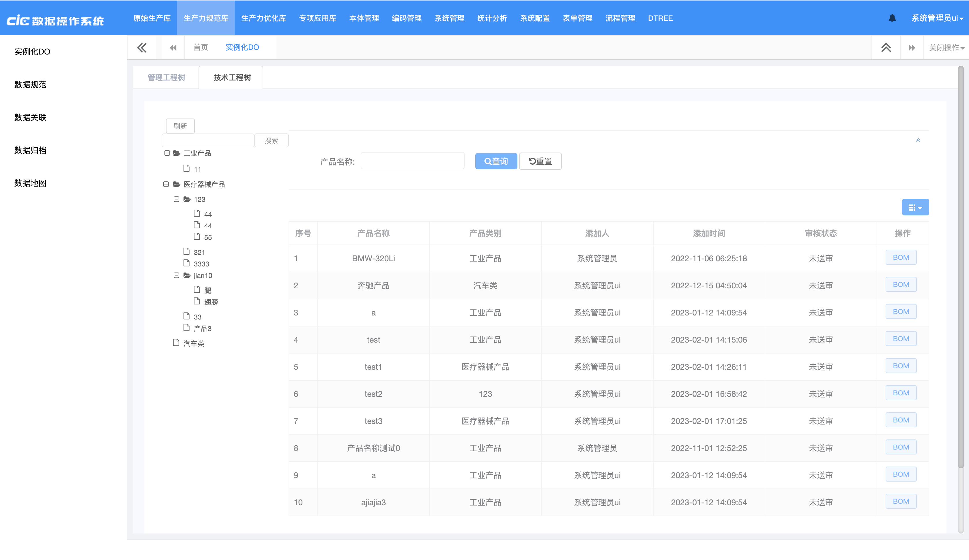This screenshot has width=969, height=560.
Task: Collapse the search panel using small blue chevron
Action: 918,140
